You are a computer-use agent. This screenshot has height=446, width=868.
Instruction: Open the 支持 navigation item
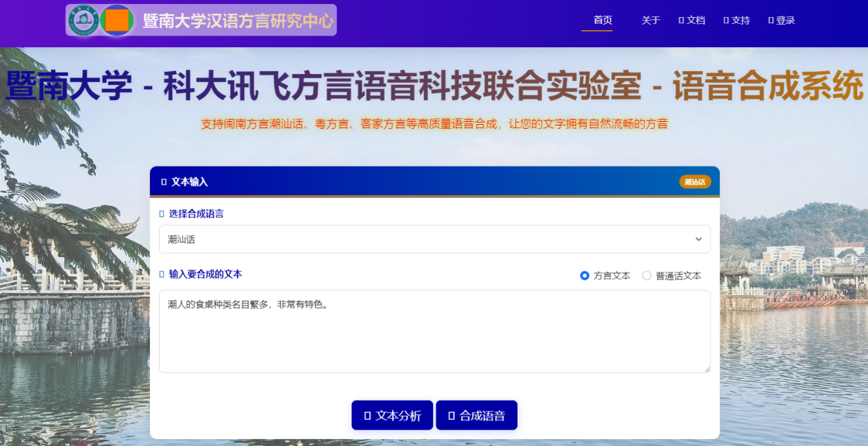736,21
